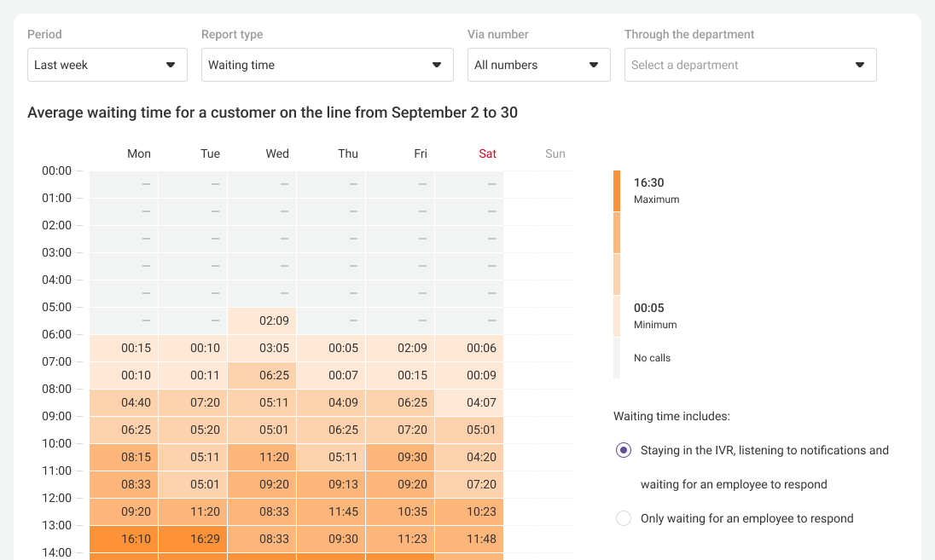The height and width of the screenshot is (560, 935).
Task: Click the Maximum color segment in legend
Action: coord(617,191)
